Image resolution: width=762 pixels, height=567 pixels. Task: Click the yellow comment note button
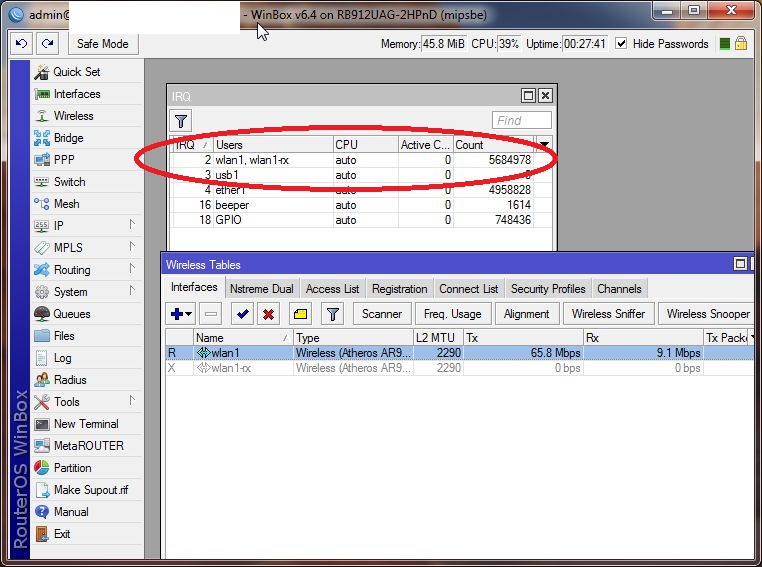[300, 314]
